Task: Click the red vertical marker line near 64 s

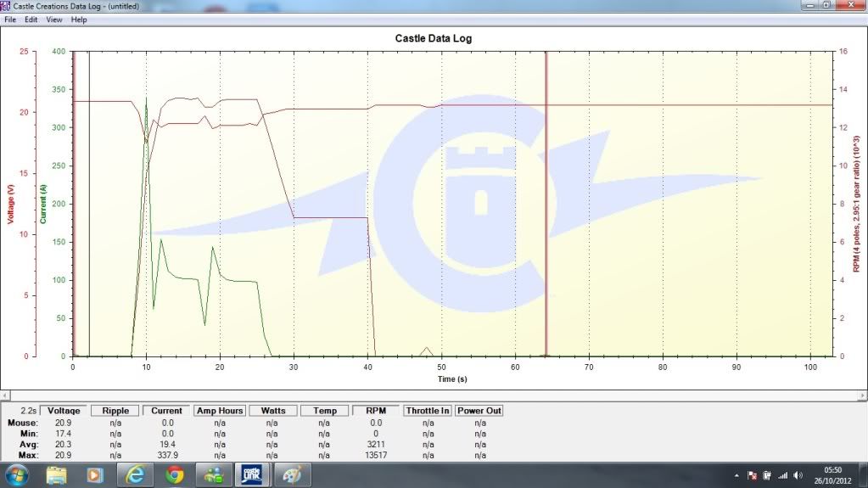Action: point(546,204)
